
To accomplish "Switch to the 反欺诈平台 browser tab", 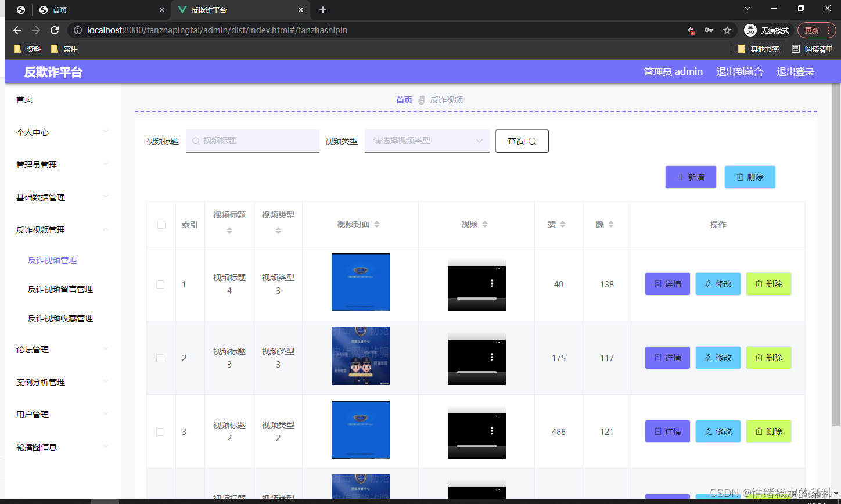I will tap(240, 10).
